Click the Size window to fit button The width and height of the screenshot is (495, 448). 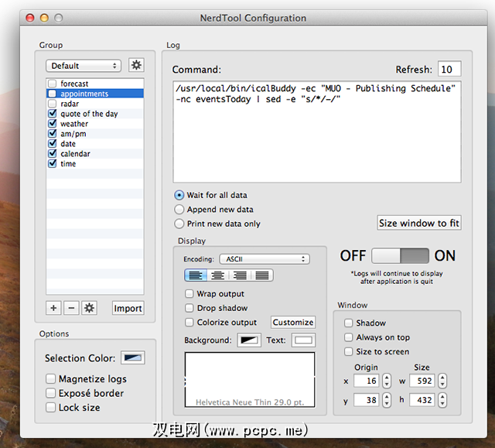point(418,223)
